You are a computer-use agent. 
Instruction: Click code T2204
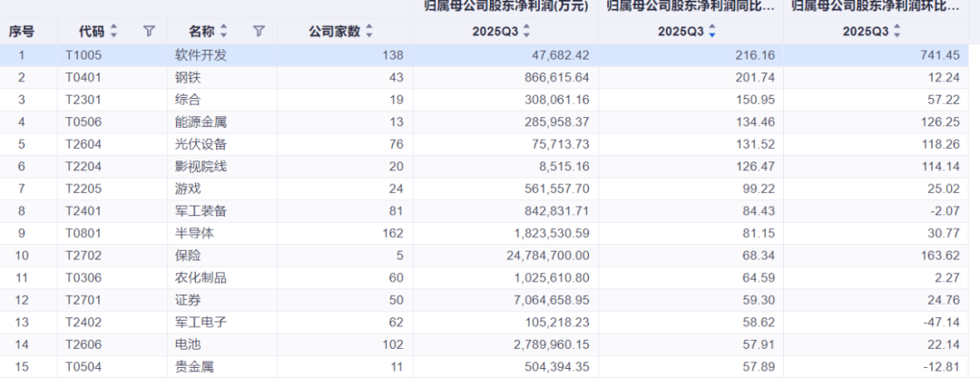pos(83,167)
